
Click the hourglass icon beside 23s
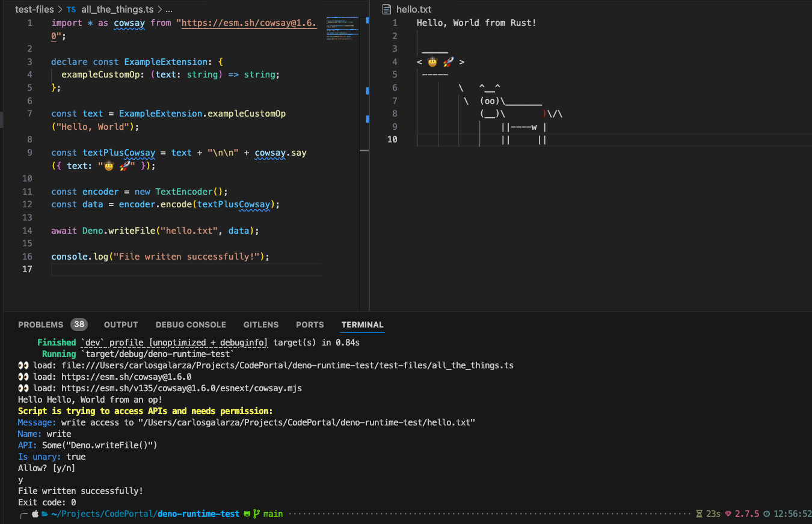point(699,514)
